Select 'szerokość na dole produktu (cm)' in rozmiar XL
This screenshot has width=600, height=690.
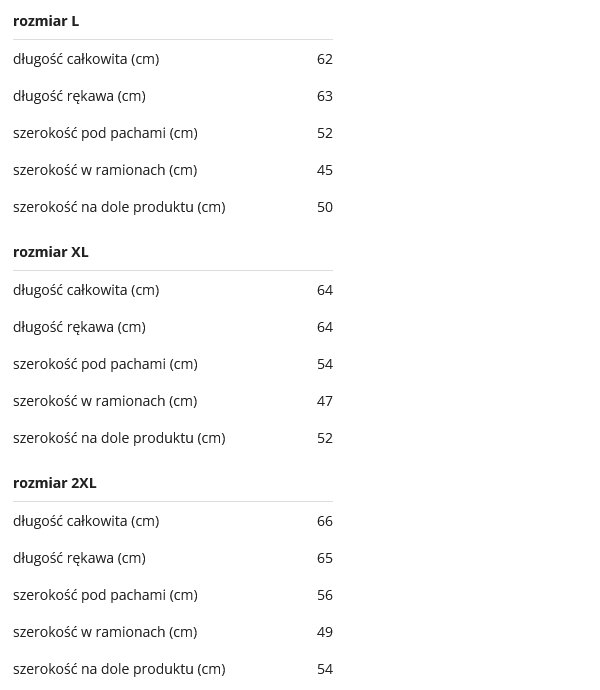click(119, 438)
